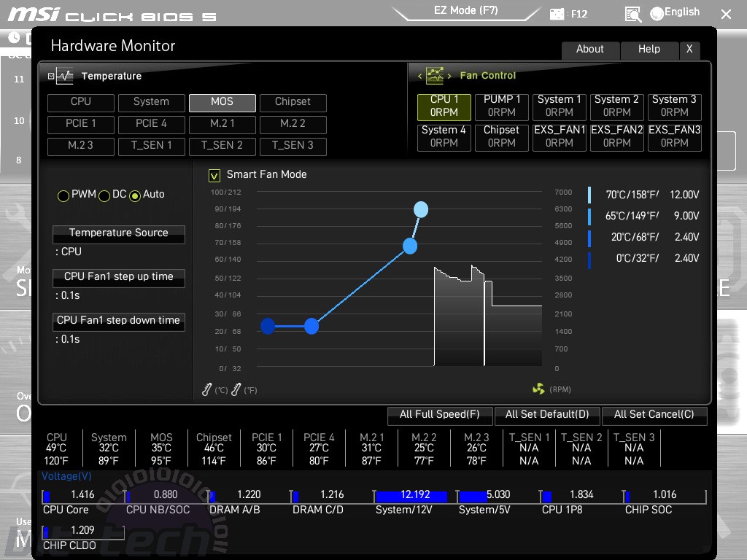Select the DC fan mode radio

pyautogui.click(x=104, y=195)
